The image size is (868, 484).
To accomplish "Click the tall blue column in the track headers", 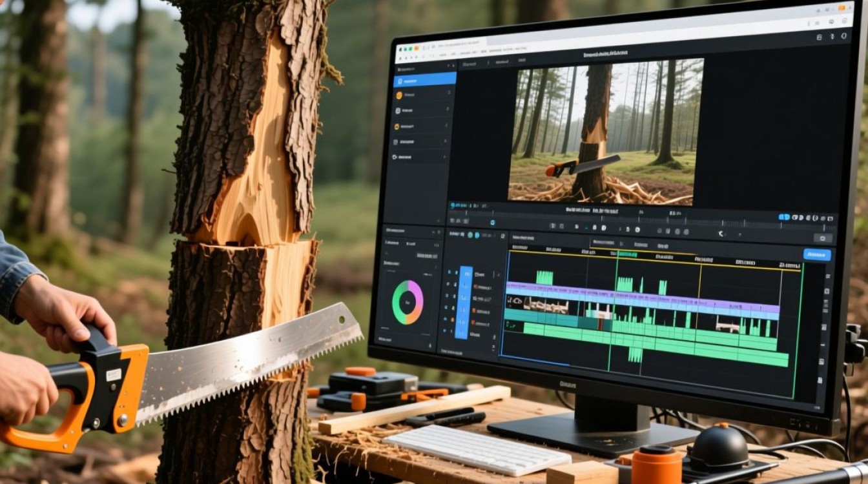I will click(x=464, y=302).
